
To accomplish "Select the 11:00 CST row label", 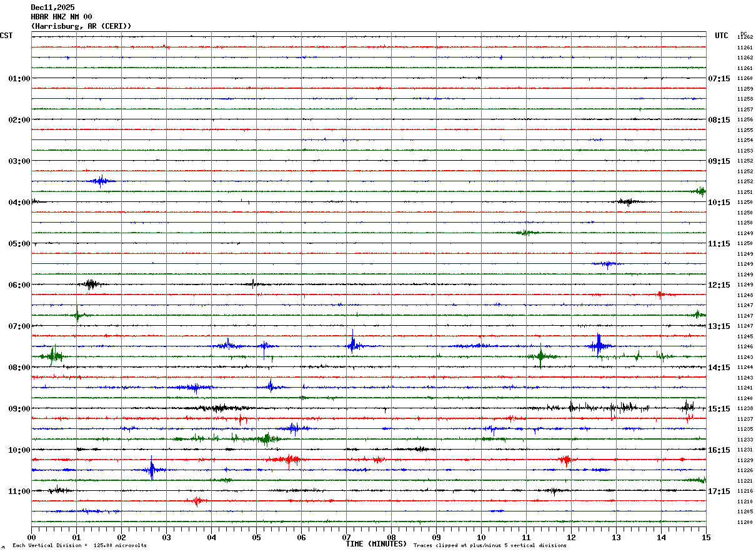I will point(19,491).
